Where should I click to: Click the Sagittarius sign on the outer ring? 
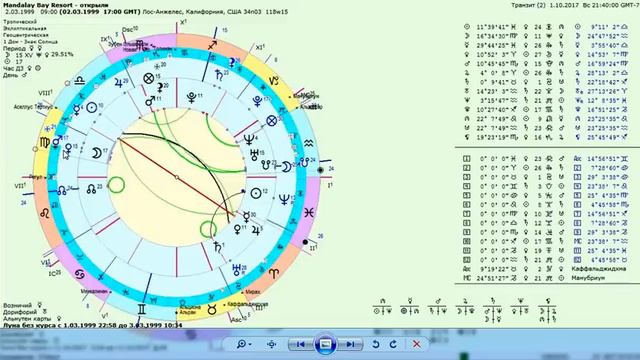coord(212,45)
